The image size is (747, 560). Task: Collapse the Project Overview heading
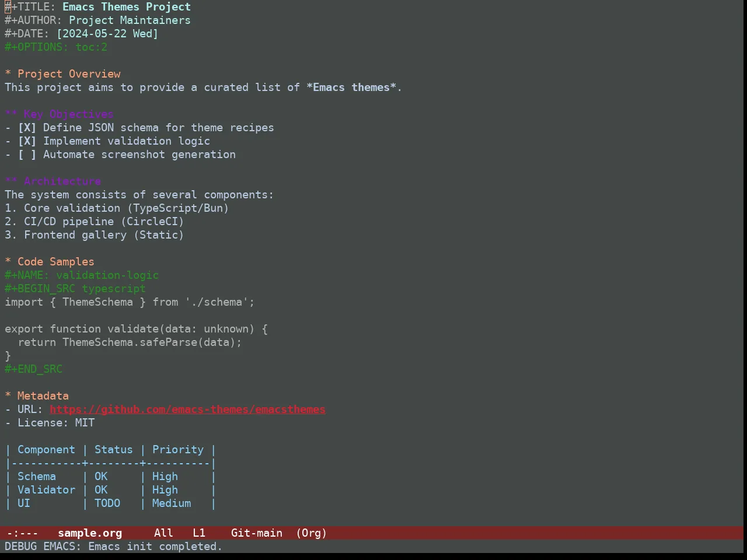tap(62, 74)
